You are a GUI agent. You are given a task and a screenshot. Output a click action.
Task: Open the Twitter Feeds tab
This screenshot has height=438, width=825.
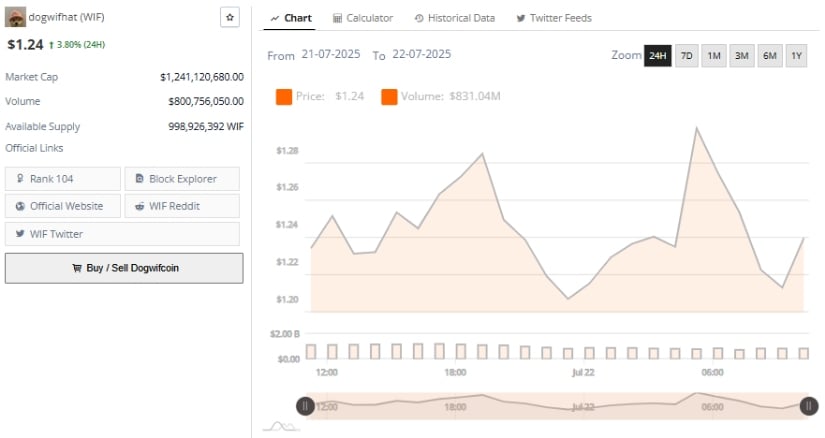554,18
